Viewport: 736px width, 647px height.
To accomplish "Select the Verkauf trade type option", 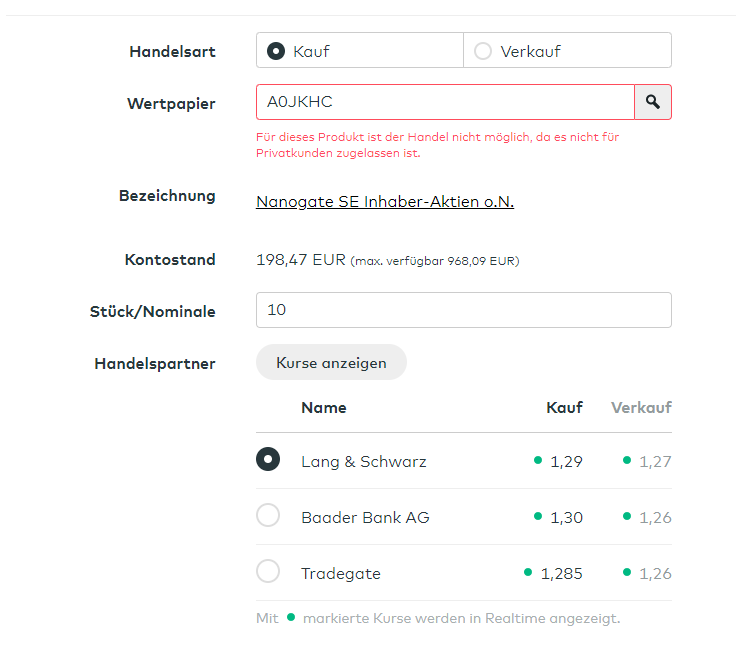I will pyautogui.click(x=483, y=51).
